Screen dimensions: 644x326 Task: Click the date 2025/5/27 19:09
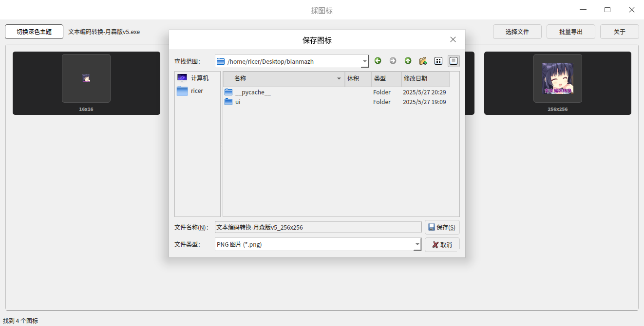(x=424, y=102)
